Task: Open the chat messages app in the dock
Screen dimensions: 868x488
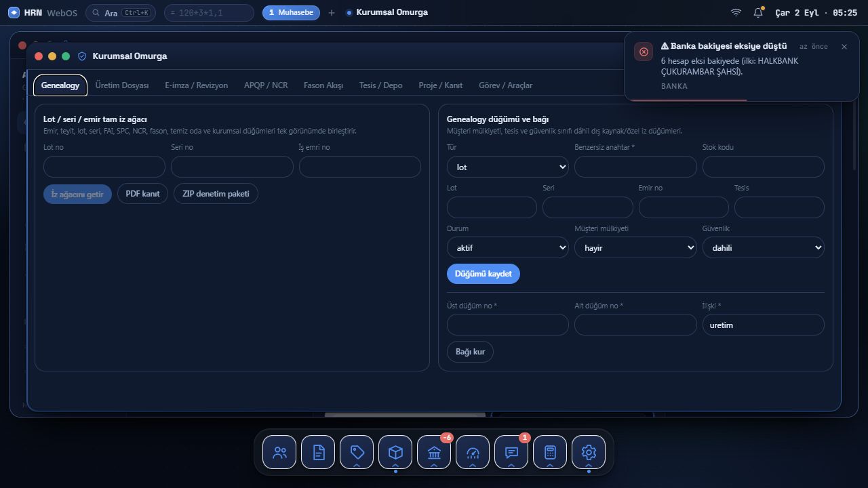Action: point(511,452)
